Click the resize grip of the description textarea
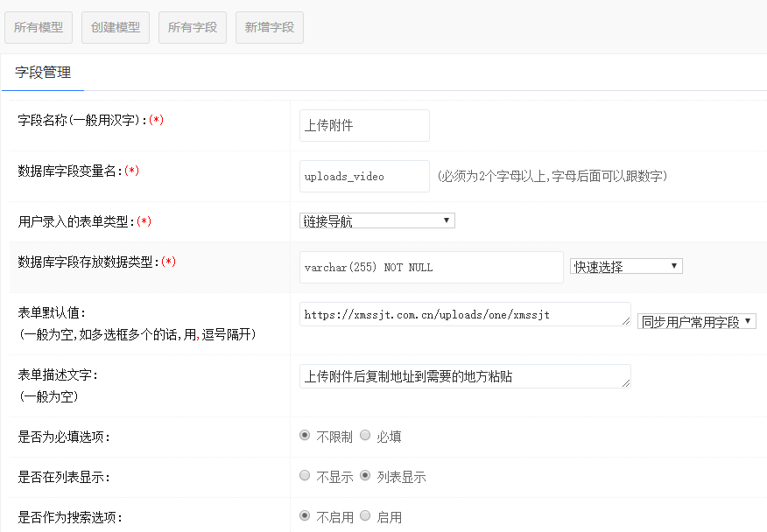The width and height of the screenshot is (767, 532). pos(626,384)
